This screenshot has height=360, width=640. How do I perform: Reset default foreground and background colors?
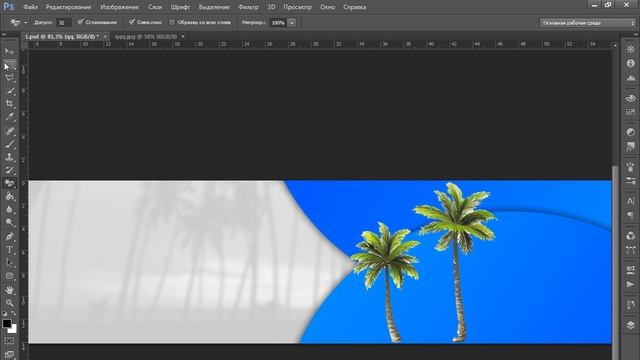[4, 313]
